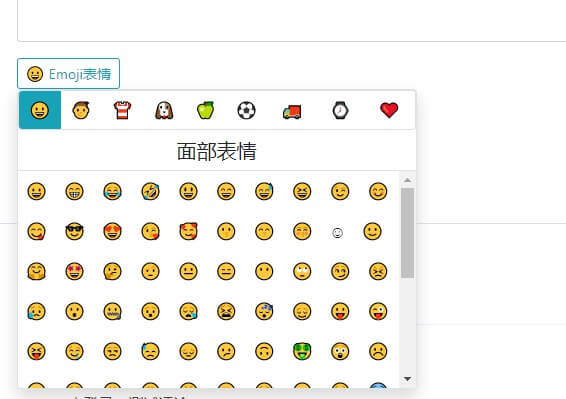
Task: Click the Emoji表情 button
Action: [68, 74]
